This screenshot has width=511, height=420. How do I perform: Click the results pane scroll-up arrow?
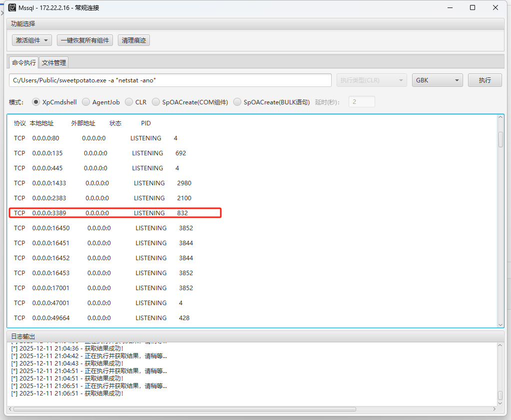500,117
